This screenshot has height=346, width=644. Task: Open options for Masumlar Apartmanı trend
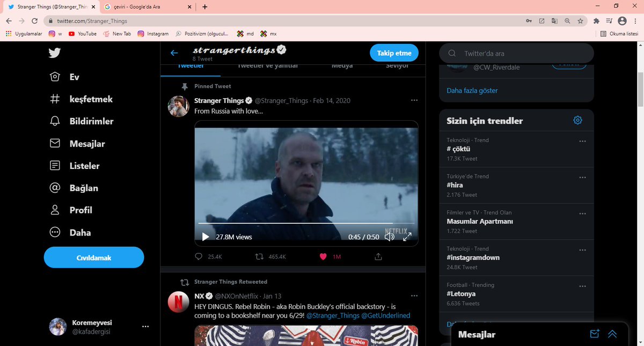[x=582, y=214]
